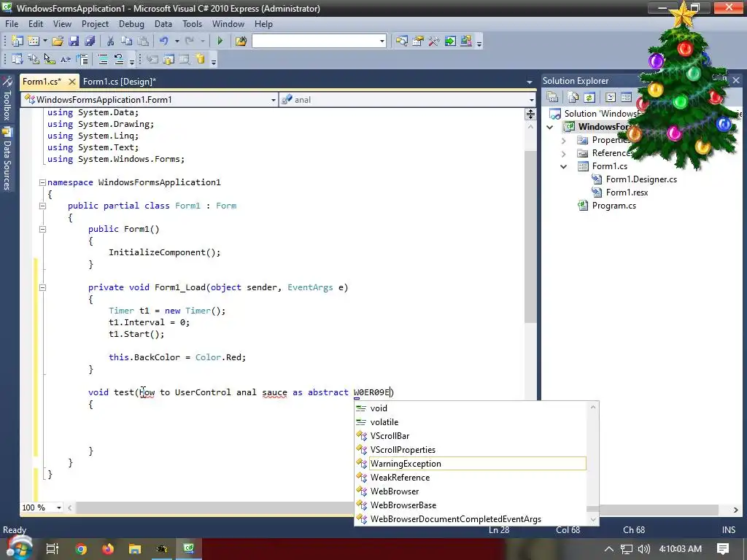
Task: Expand the References node in Solution Explorer
Action: (564, 154)
